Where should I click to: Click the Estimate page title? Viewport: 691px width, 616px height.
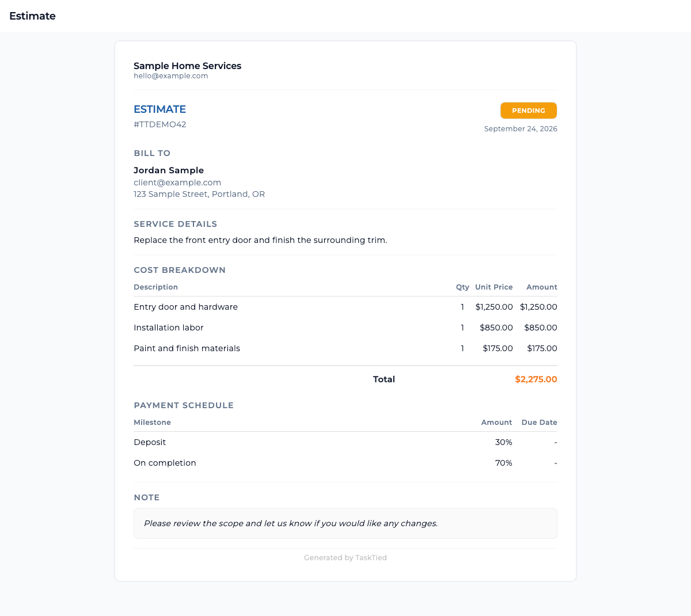click(x=32, y=16)
